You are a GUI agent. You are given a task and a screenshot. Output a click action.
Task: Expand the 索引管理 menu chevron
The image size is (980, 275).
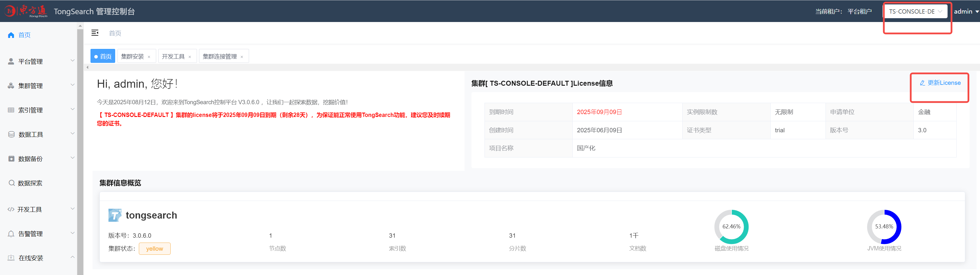[x=73, y=109]
